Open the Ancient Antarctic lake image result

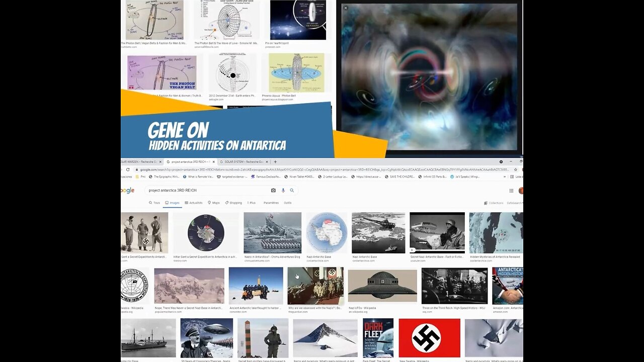(256, 286)
